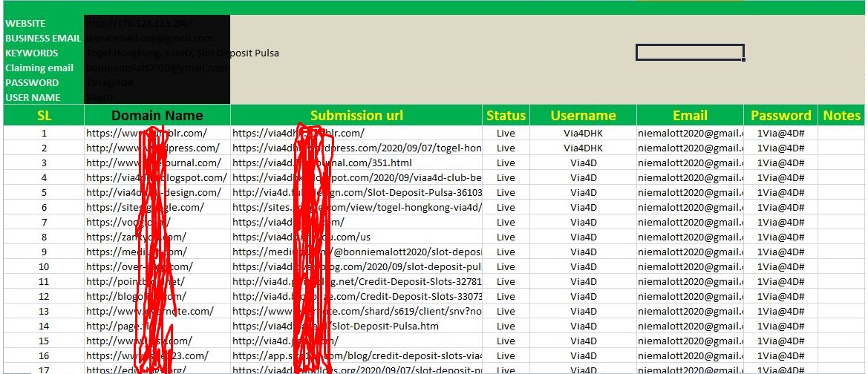Select the 1Via@4D# password in row 16
Screen dimensions: 868x374
pyautogui.click(x=780, y=355)
